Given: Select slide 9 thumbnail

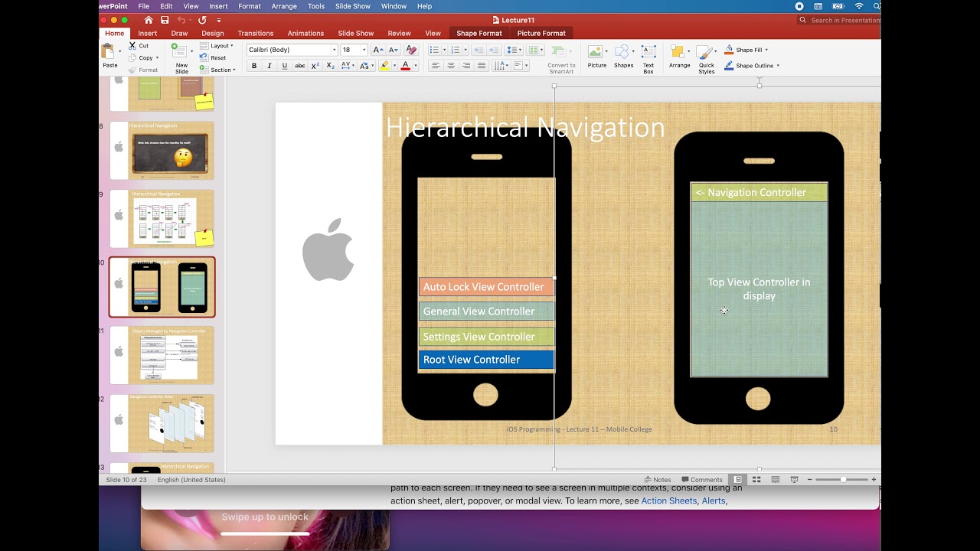Looking at the screenshot, I should coord(162,218).
